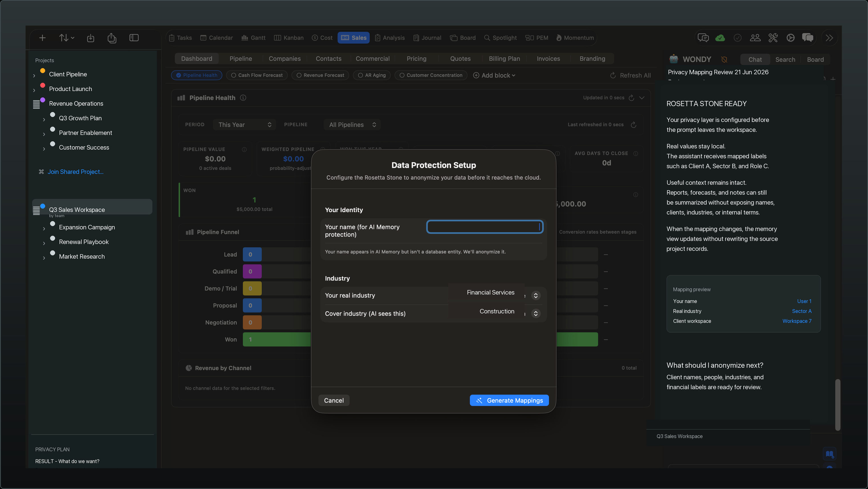Image resolution: width=868 pixels, height=489 pixels.
Task: Click the gear wheel settings icon
Action: (x=790, y=38)
